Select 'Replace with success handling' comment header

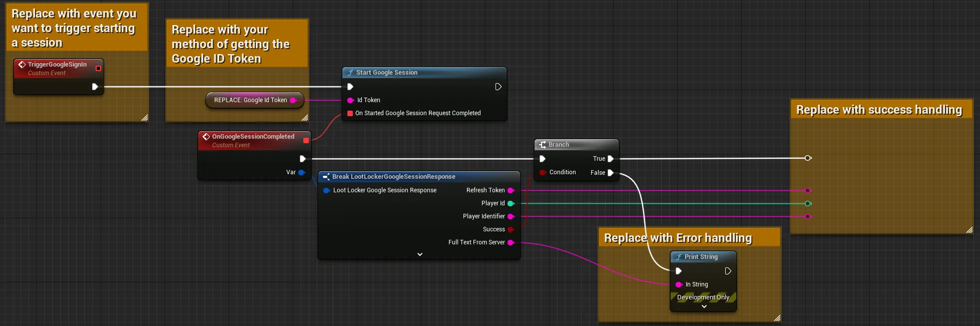pos(881,109)
